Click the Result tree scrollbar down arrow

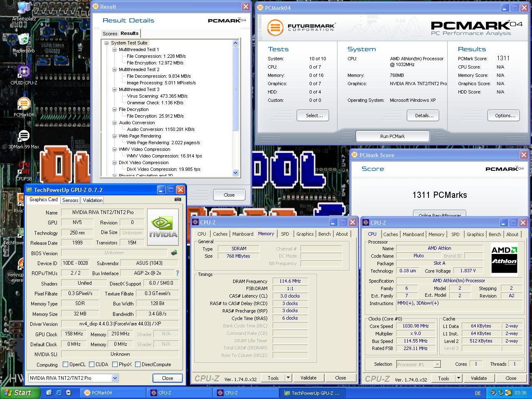pos(236,172)
